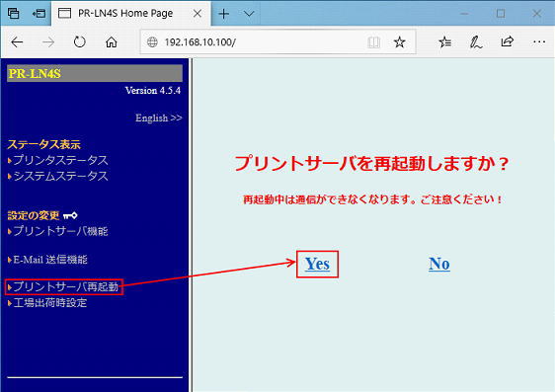The image size is (555, 392).
Task: Click the tabs-set-aside icon in title bar
Action: [13, 14]
